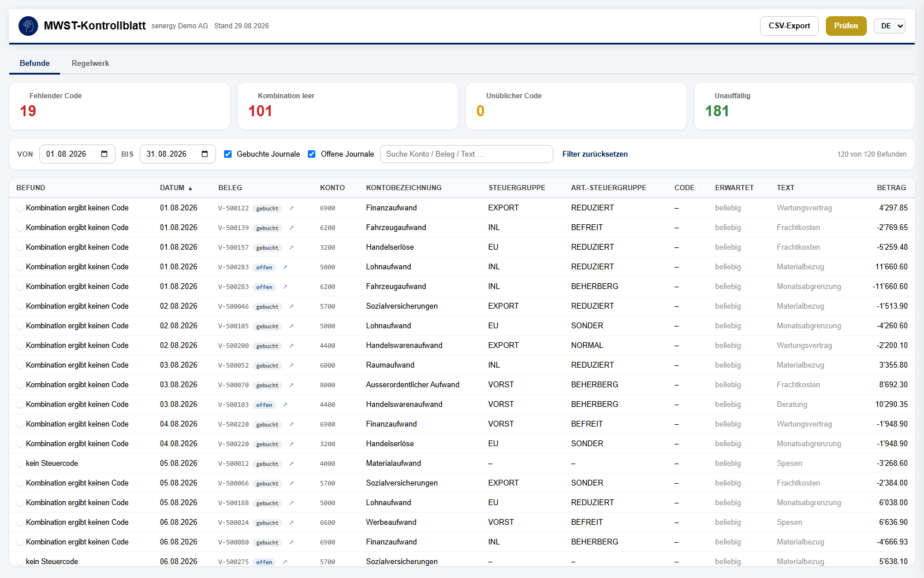Sort by the DATUM column header
Viewport: 924px width, 578px height.
176,188
